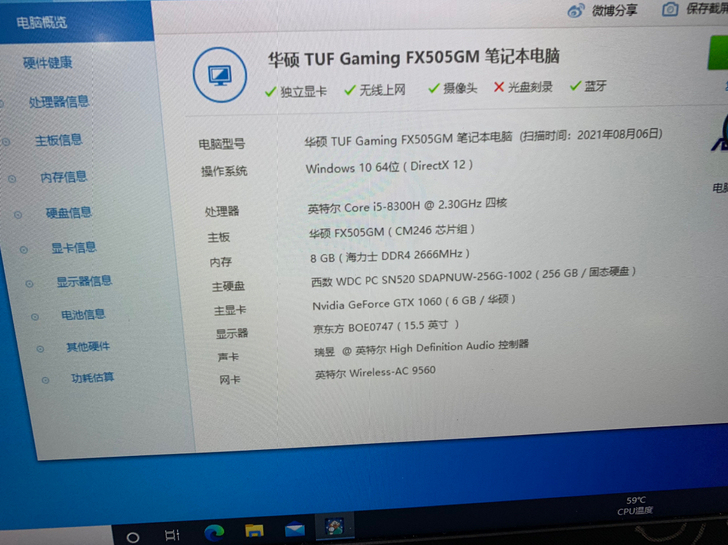The height and width of the screenshot is (545, 728).
Task: Open the Mail app on taskbar
Action: (x=295, y=529)
